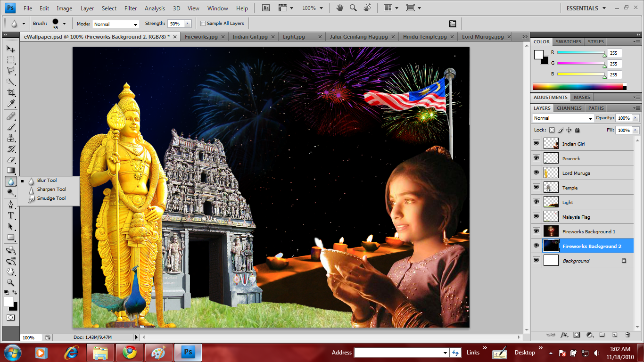Switch to the Channels tab
The width and height of the screenshot is (644, 362).
pyautogui.click(x=569, y=108)
